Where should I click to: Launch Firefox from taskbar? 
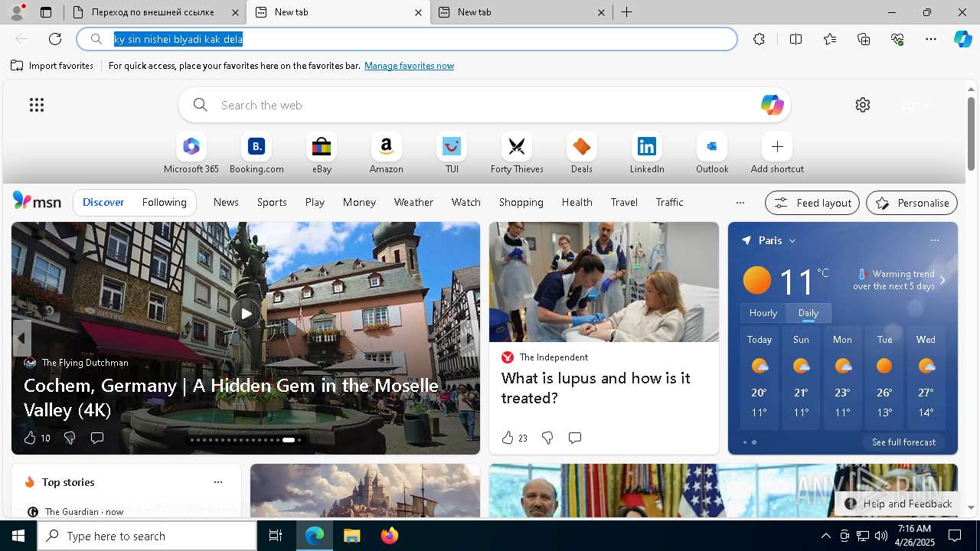click(x=390, y=536)
